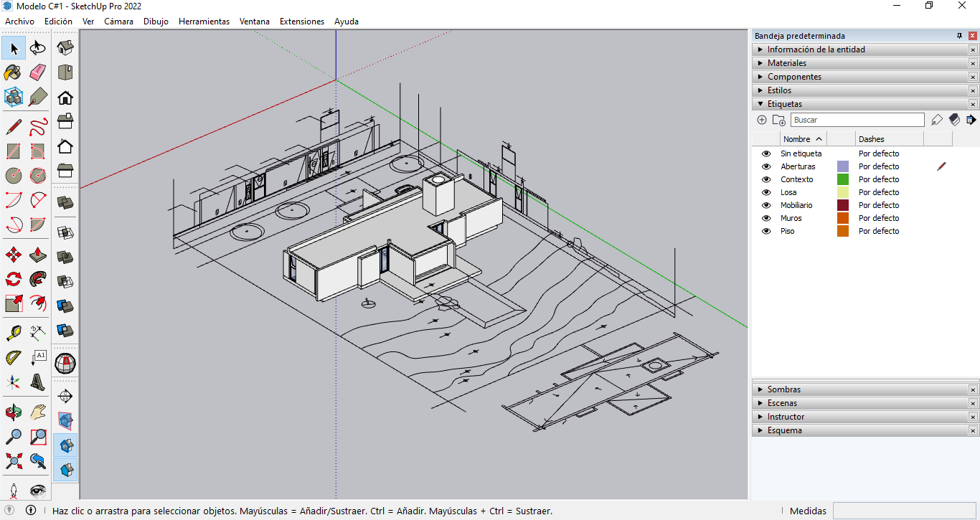Screen dimensions: 980x520
Task: Click the Zoom Extents tool
Action: tap(13, 460)
